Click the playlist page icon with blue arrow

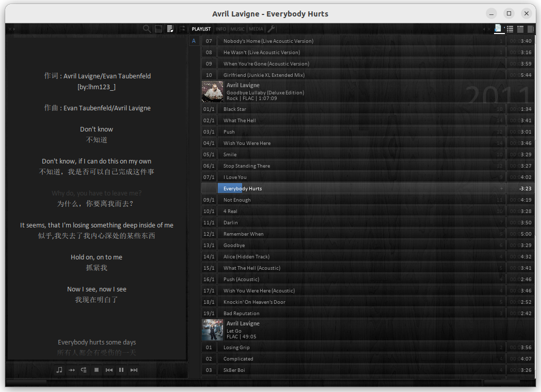click(498, 28)
